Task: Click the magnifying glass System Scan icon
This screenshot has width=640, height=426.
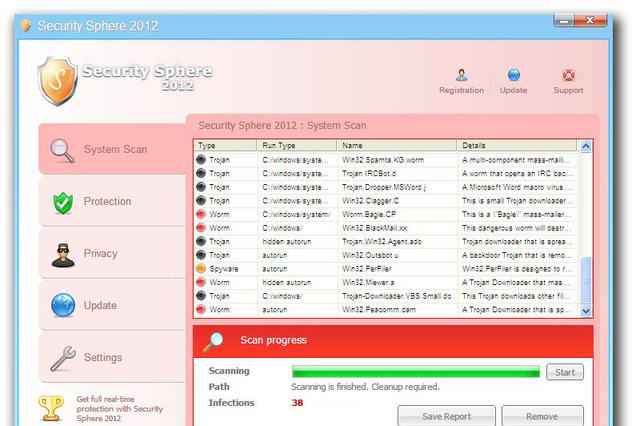Action: [x=62, y=151]
